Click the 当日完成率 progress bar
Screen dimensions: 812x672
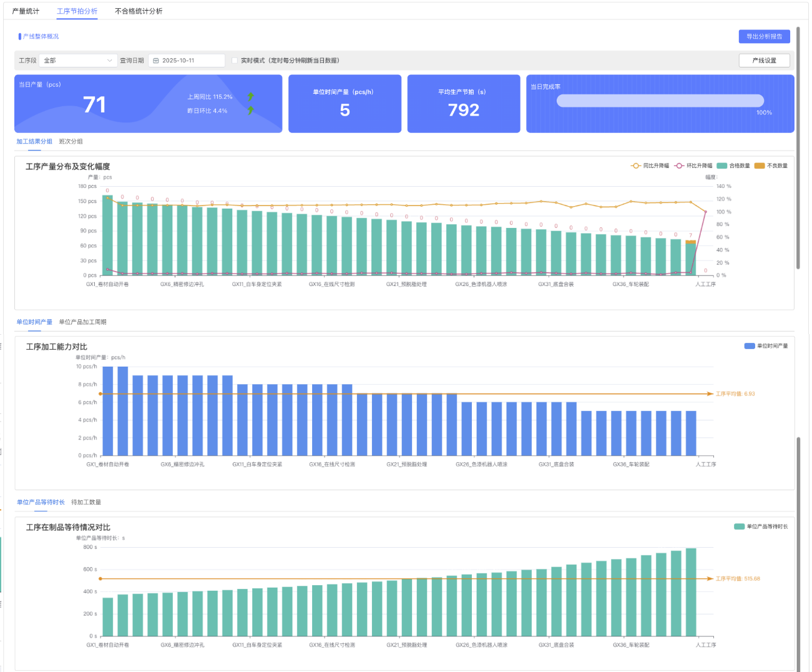pyautogui.click(x=660, y=101)
